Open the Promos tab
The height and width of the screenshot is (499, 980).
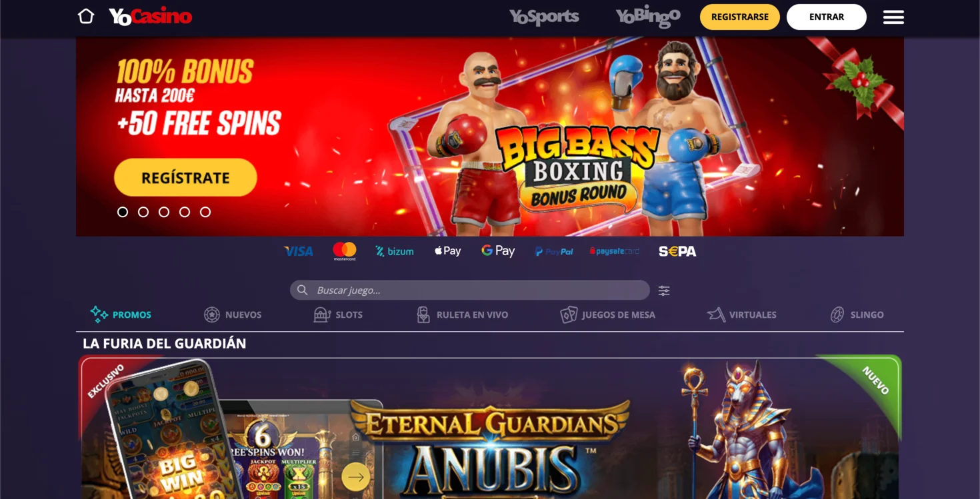(x=121, y=314)
